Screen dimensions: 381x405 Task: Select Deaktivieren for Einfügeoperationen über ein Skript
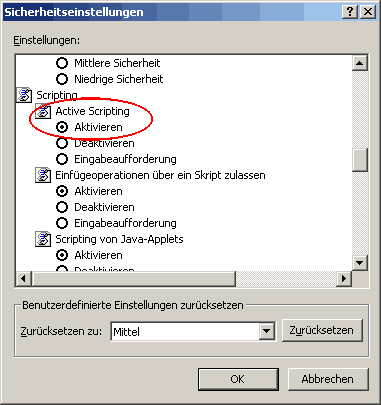click(62, 207)
